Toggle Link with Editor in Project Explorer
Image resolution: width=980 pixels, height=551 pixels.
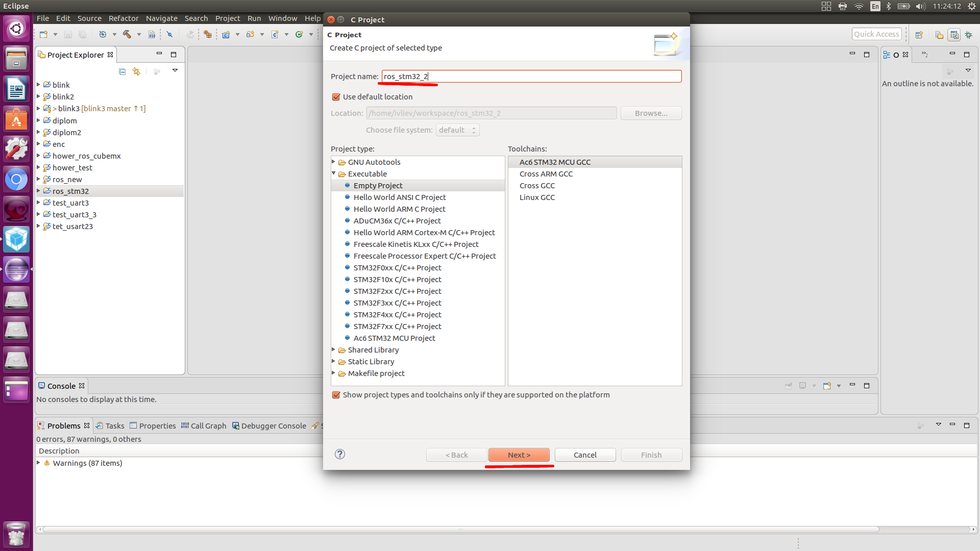pos(136,71)
